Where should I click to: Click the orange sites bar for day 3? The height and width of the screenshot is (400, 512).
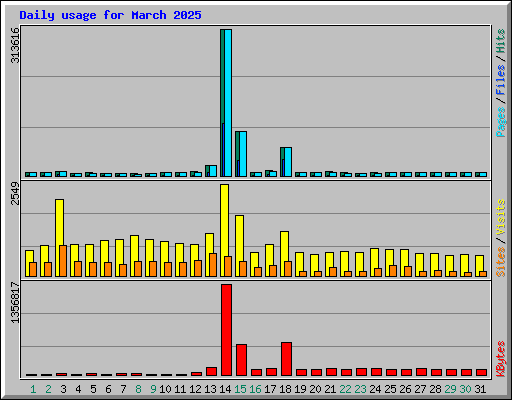pos(63,261)
